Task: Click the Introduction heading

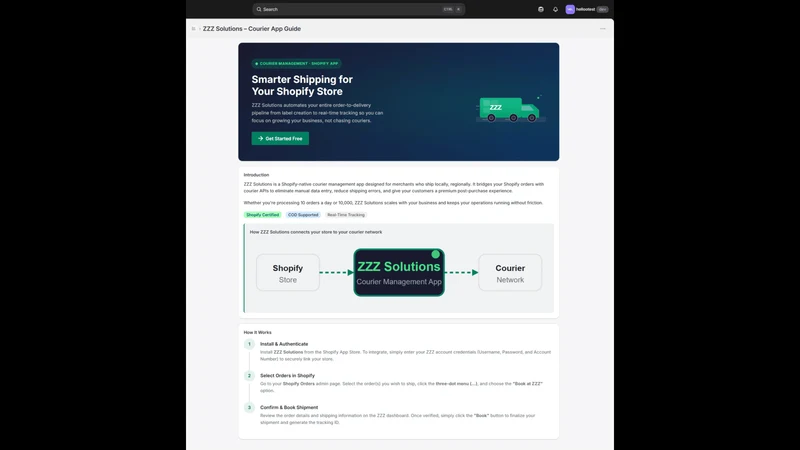Action: 256,174
